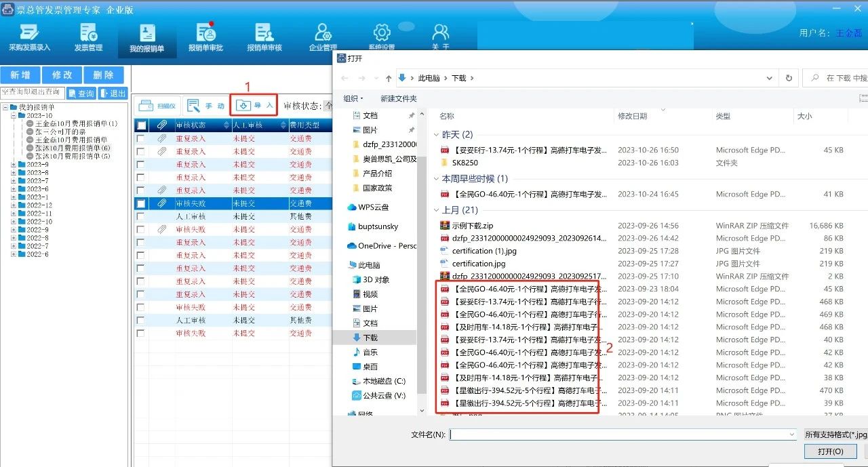Click the refresh icon beside the address bar
Image resolution: width=868 pixels, height=467 pixels.
pyautogui.click(x=789, y=78)
